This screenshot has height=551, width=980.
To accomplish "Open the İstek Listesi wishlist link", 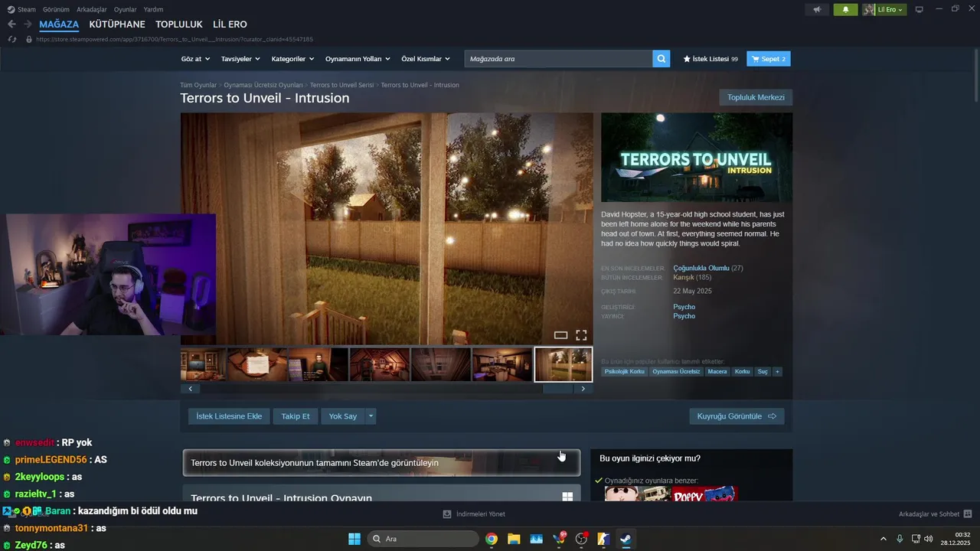I will pos(710,59).
